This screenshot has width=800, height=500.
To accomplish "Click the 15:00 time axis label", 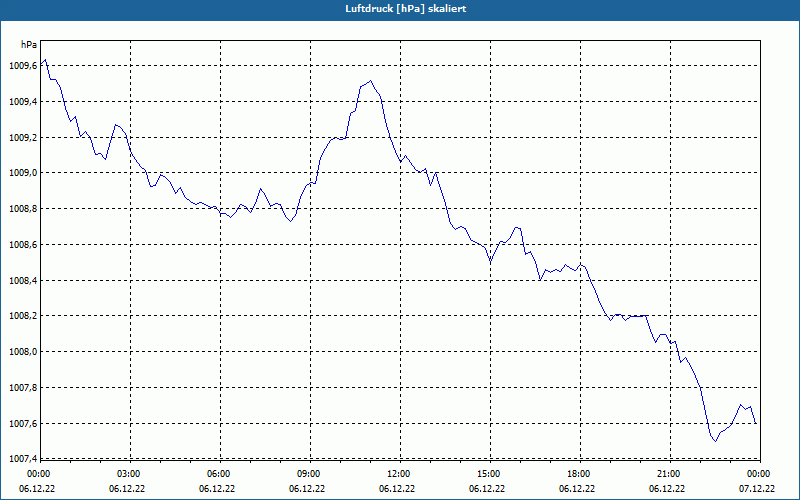I will click(488, 474).
